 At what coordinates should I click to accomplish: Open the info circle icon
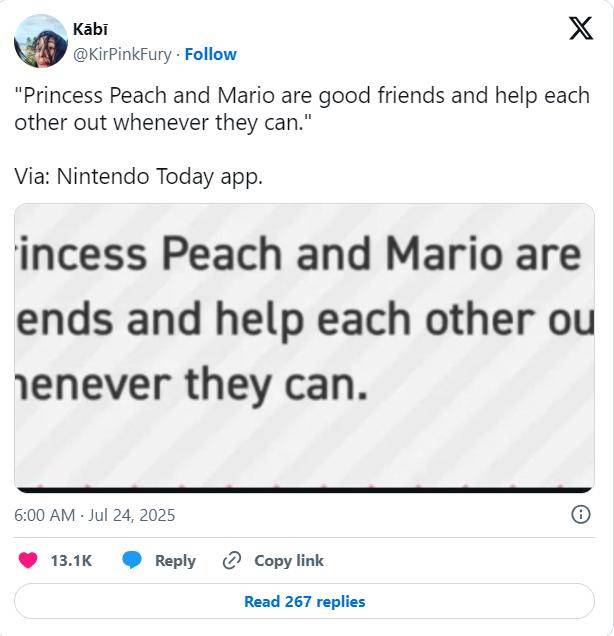pos(581,515)
